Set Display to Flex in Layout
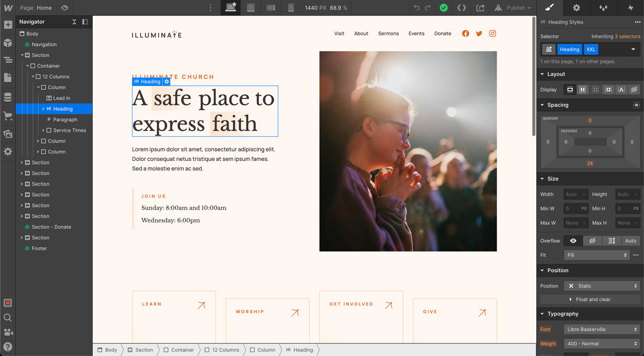Image resolution: width=644 pixels, height=356 pixels. pyautogui.click(x=582, y=89)
